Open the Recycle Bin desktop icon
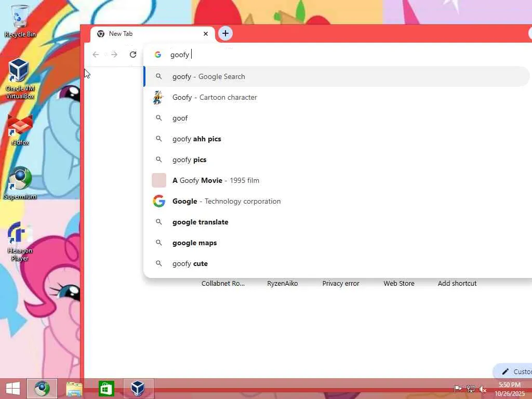This screenshot has height=399, width=532. point(20,20)
